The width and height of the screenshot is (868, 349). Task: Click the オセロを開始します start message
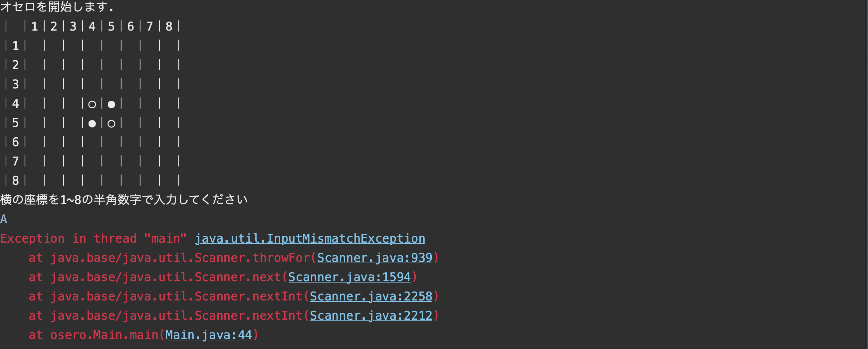tap(57, 7)
